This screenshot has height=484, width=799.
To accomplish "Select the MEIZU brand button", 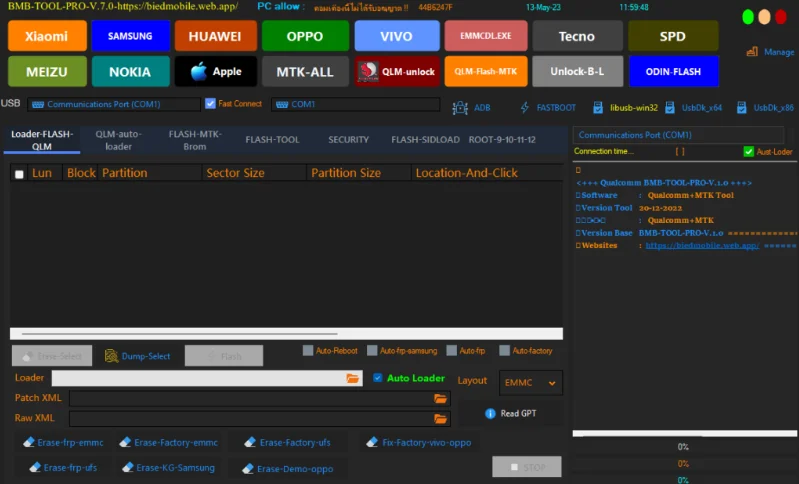I will 47,71.
